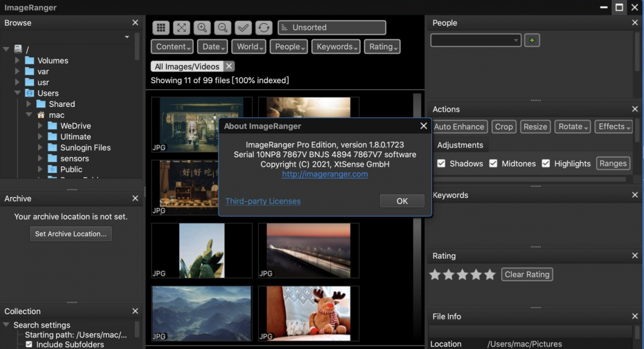Select the Adjustments tab
Image resolution: width=644 pixels, height=349 pixels.
[x=460, y=145]
